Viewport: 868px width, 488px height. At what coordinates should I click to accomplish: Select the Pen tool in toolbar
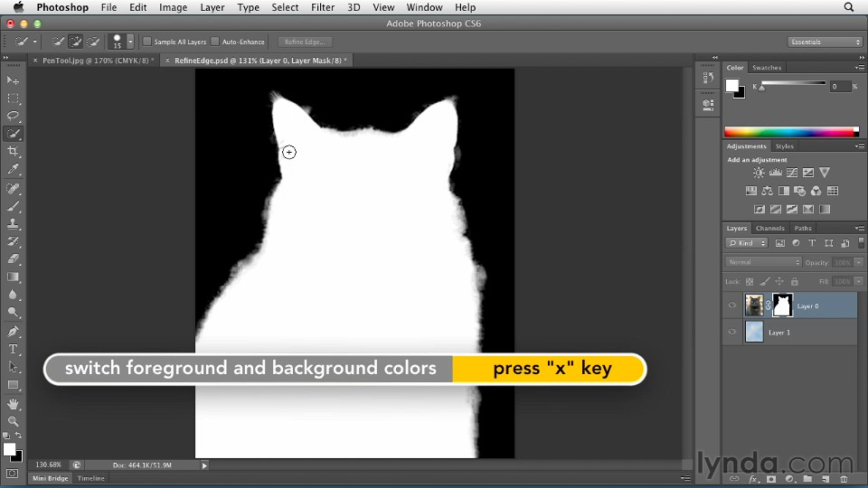click(x=14, y=331)
